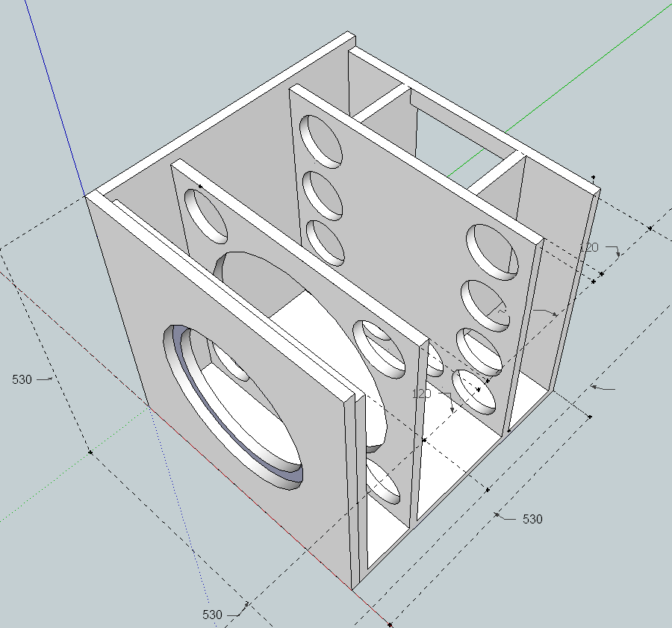Select the 120 dimension label at upper right

(590, 247)
